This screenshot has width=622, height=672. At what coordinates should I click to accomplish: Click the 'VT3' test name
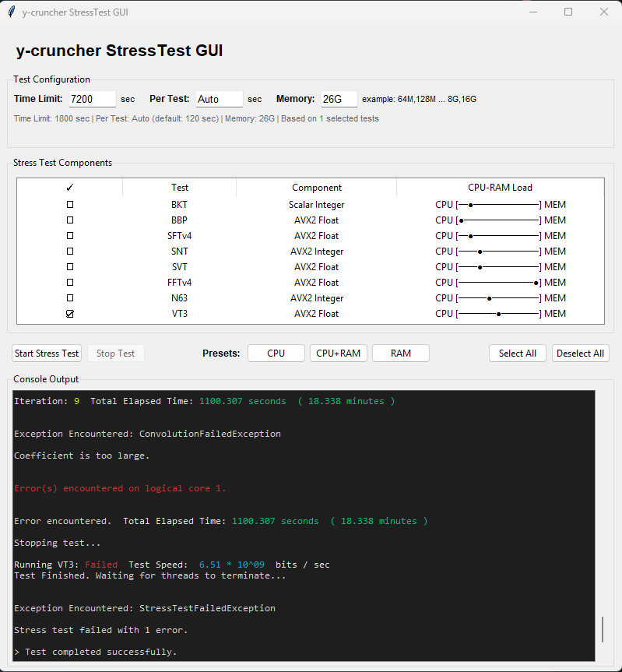click(x=180, y=314)
